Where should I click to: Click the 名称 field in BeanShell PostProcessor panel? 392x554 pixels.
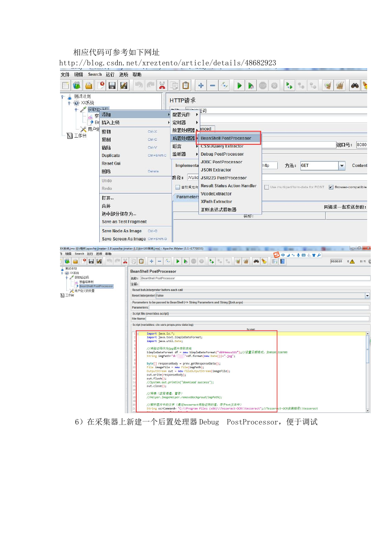pyautogui.click(x=255, y=278)
